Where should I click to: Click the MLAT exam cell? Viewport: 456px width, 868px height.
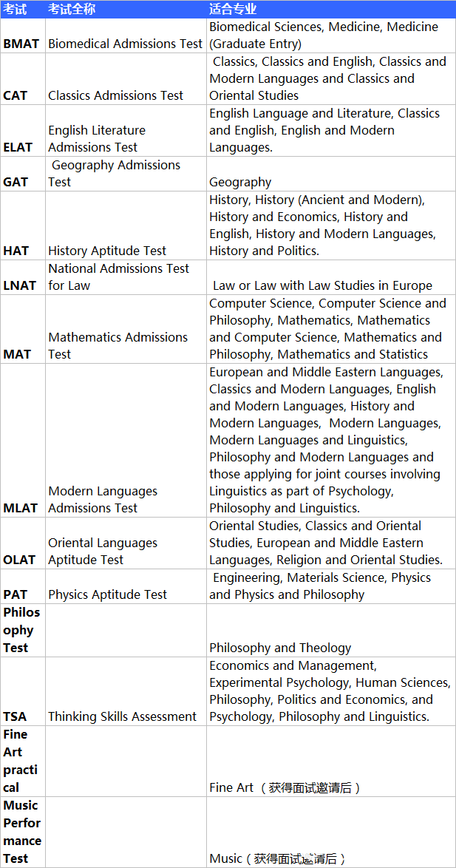23,441
